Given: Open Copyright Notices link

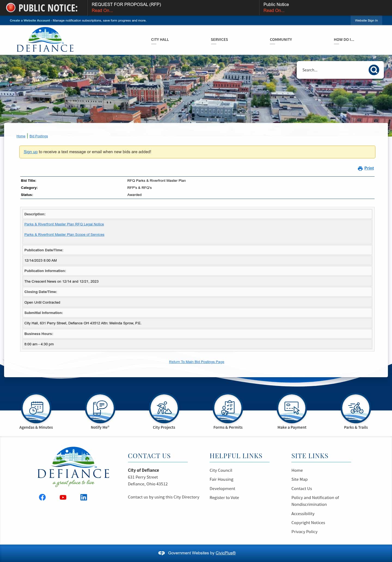Looking at the screenshot, I should pyautogui.click(x=308, y=523).
